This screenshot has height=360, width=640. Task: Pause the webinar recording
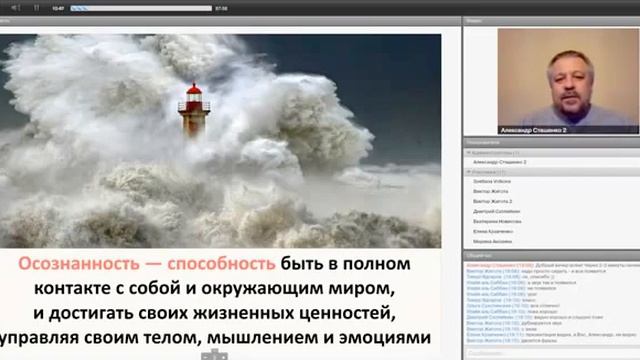36,8
